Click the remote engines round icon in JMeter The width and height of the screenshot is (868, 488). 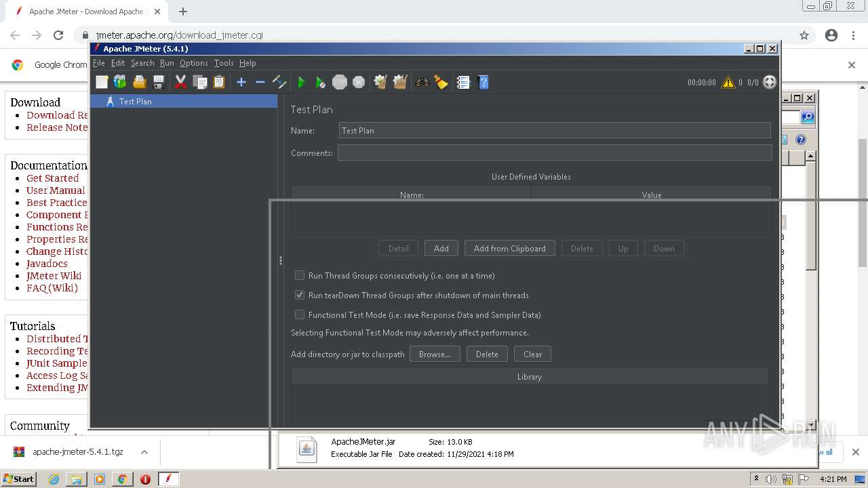click(770, 82)
